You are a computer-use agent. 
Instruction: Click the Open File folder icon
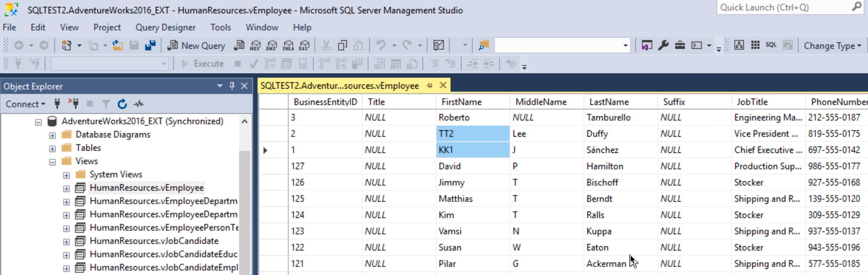point(117,45)
